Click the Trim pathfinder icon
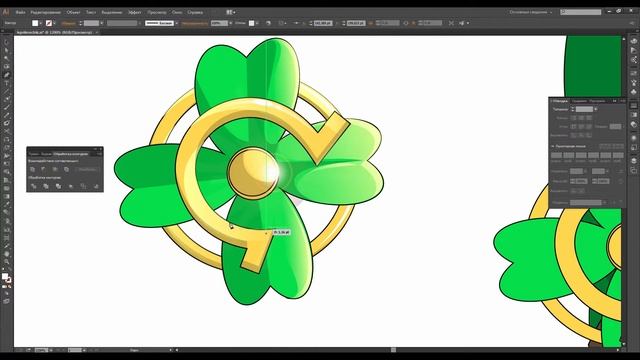The width and height of the screenshot is (640, 360). [x=46, y=186]
